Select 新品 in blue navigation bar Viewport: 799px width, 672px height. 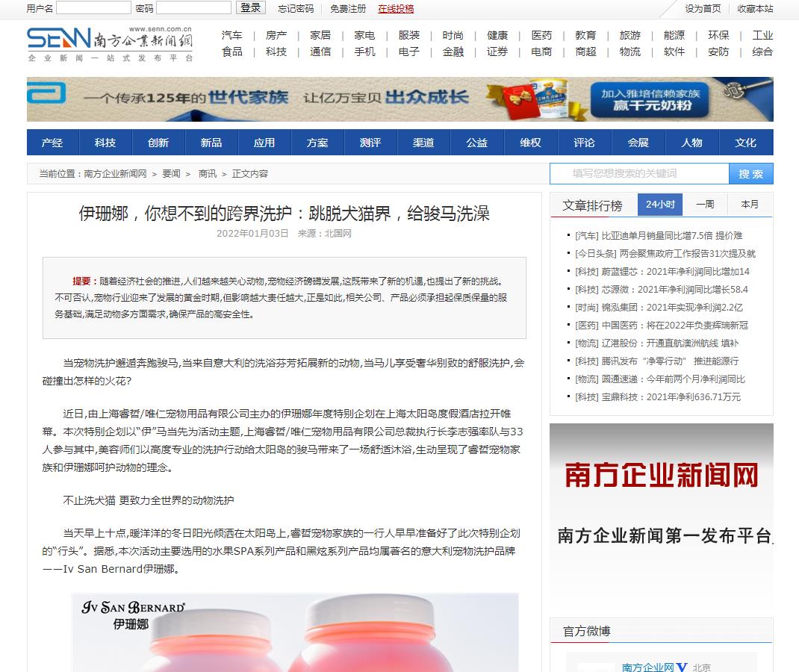tap(211, 143)
